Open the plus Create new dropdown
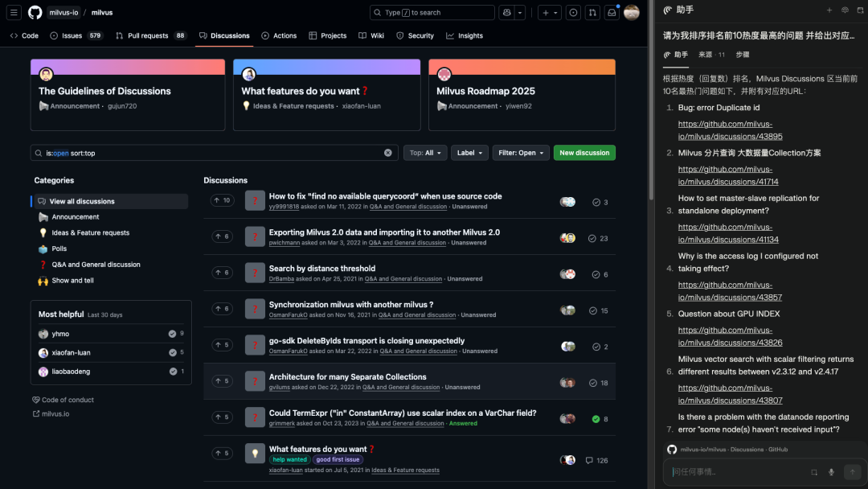 pos(550,12)
